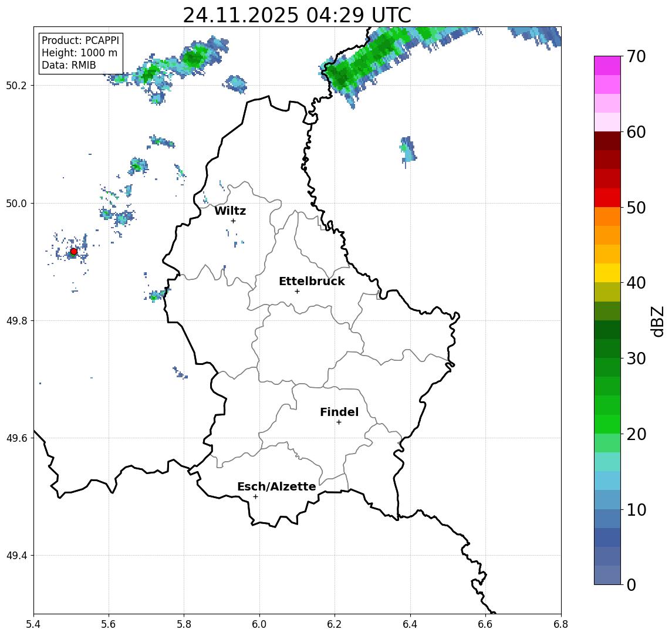Screen dimensions: 672x636
Task: Click the longitude label 6.8
Action: coord(561,624)
